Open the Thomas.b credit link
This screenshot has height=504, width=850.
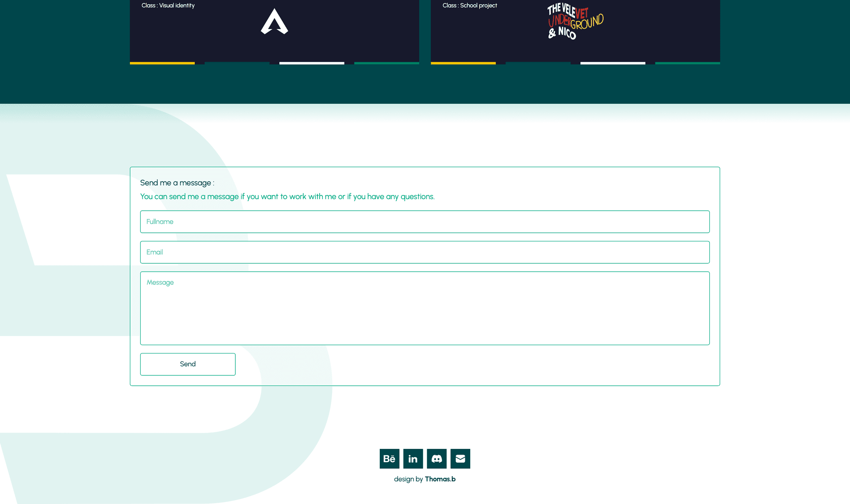[440, 479]
